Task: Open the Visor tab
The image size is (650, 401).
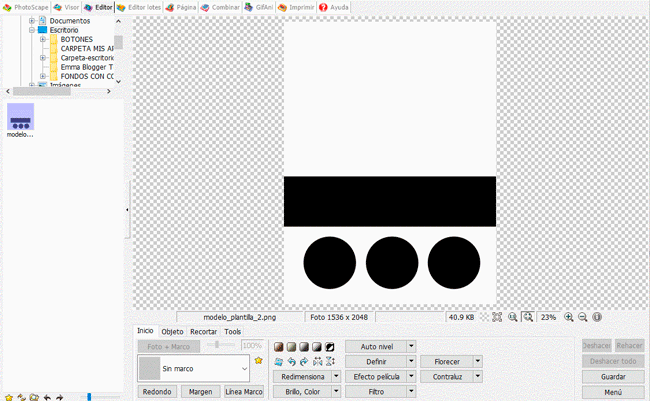Action: [66, 7]
